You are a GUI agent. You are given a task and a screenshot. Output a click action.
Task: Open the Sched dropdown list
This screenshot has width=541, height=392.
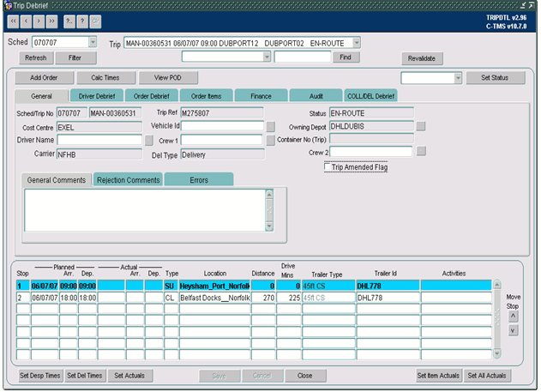93,42
